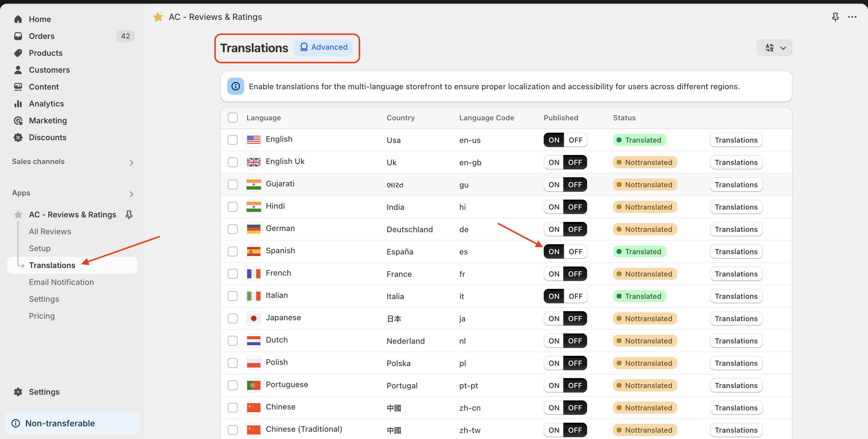Click the Spanish flag icon
Image resolution: width=868 pixels, height=439 pixels.
253,251
